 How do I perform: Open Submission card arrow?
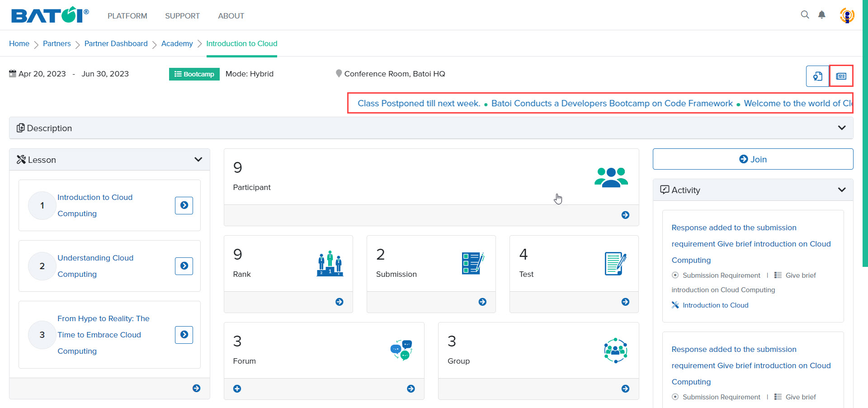[482, 302]
